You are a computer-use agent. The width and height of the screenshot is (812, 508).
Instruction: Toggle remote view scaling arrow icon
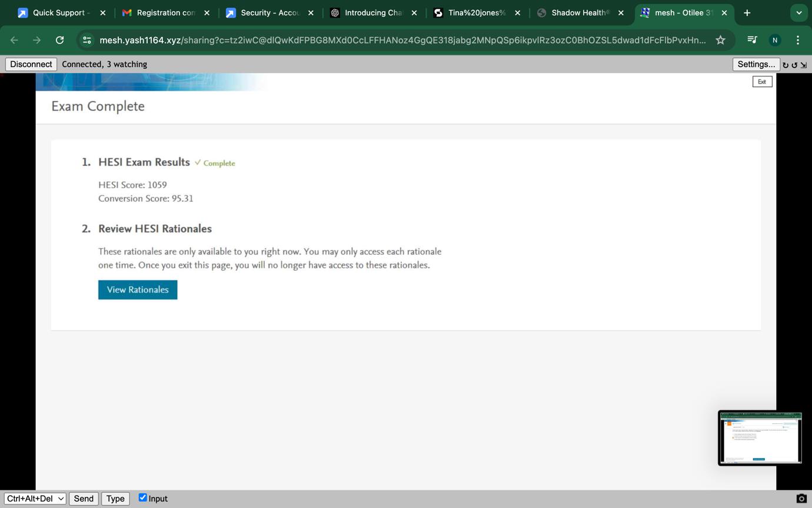coord(803,65)
